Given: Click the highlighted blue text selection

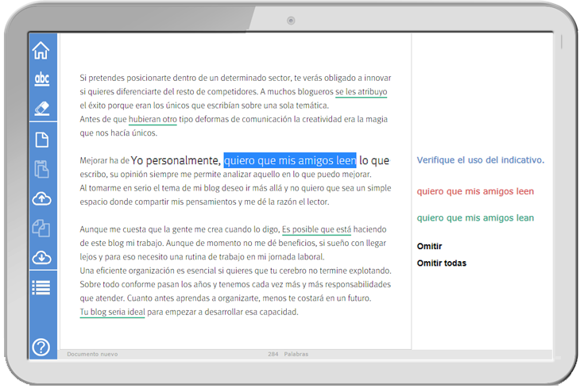Looking at the screenshot, I should (x=289, y=160).
